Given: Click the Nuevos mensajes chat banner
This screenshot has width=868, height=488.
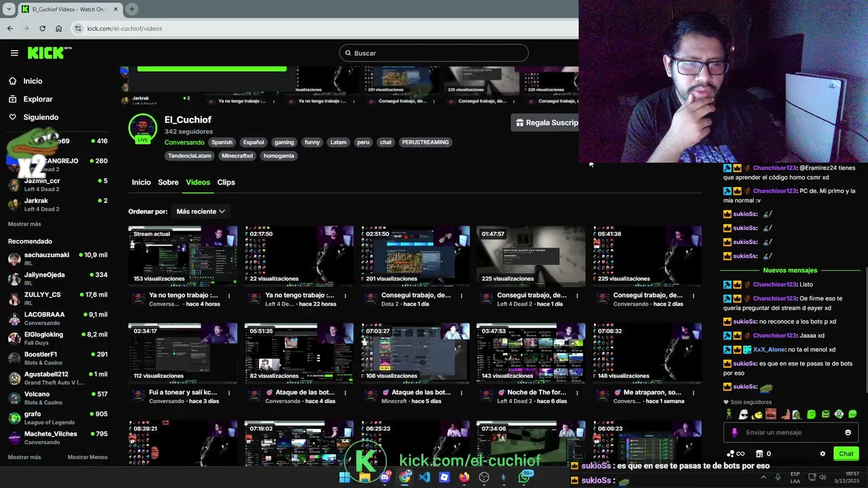Looking at the screenshot, I should click(790, 270).
